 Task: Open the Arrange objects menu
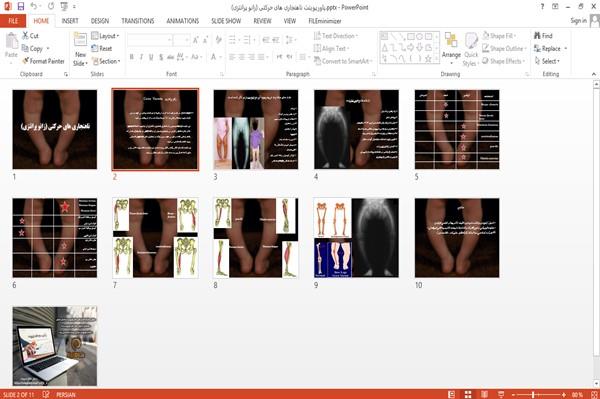click(451, 49)
